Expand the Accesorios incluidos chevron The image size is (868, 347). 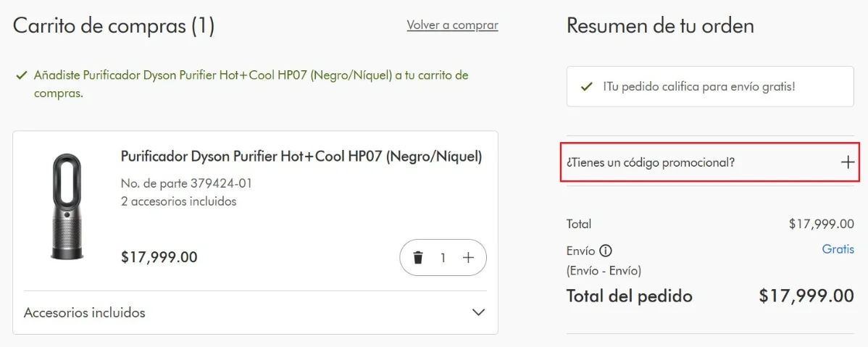coord(478,312)
